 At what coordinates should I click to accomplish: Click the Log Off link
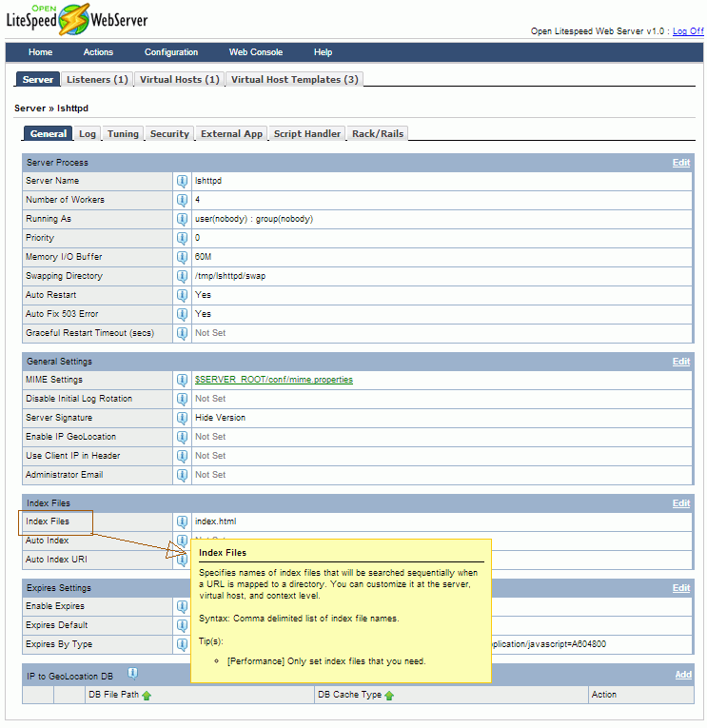688,31
